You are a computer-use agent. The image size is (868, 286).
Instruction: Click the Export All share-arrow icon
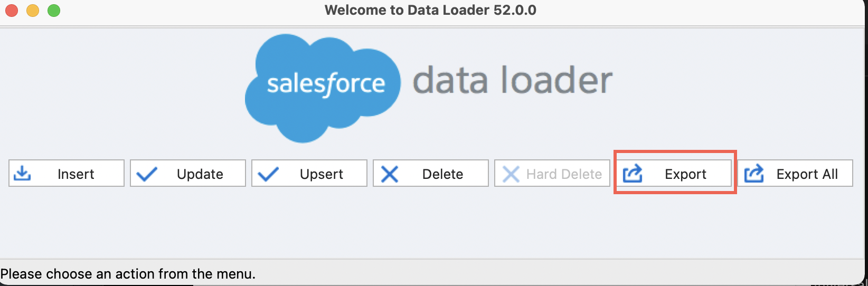click(754, 173)
